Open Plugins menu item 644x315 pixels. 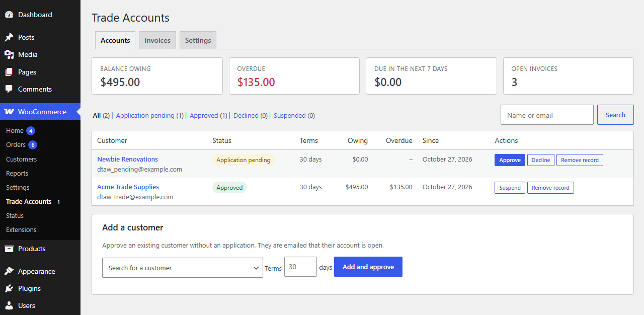coord(40,288)
